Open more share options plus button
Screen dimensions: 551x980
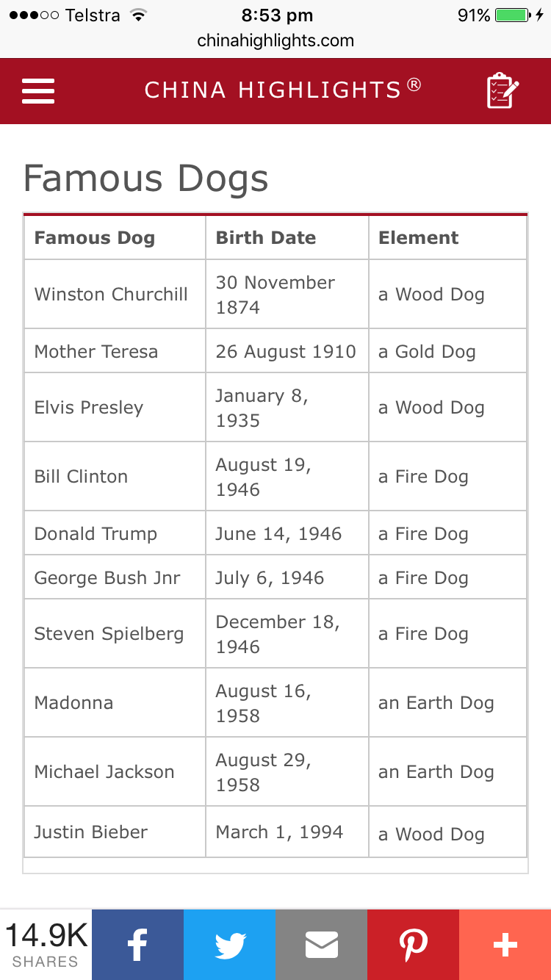(505, 945)
